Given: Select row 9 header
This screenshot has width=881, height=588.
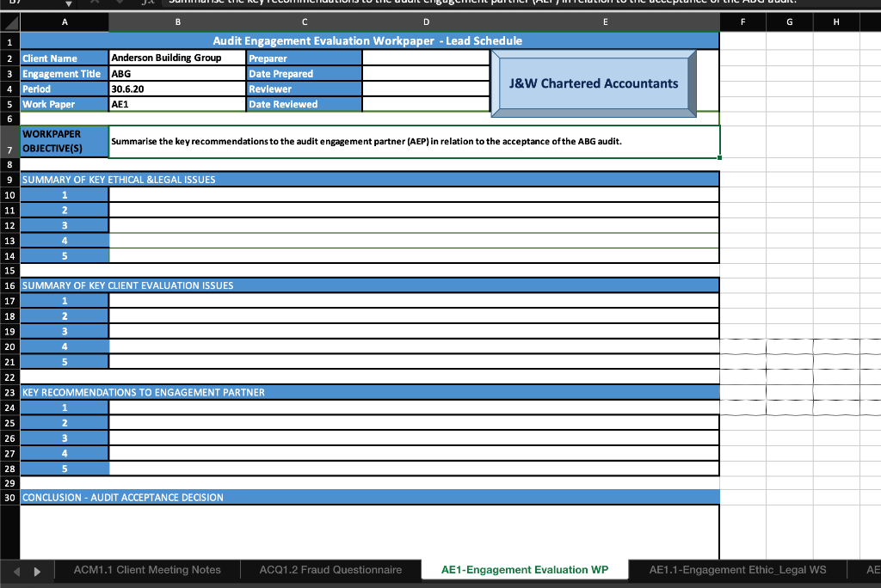Looking at the screenshot, I should (9, 180).
